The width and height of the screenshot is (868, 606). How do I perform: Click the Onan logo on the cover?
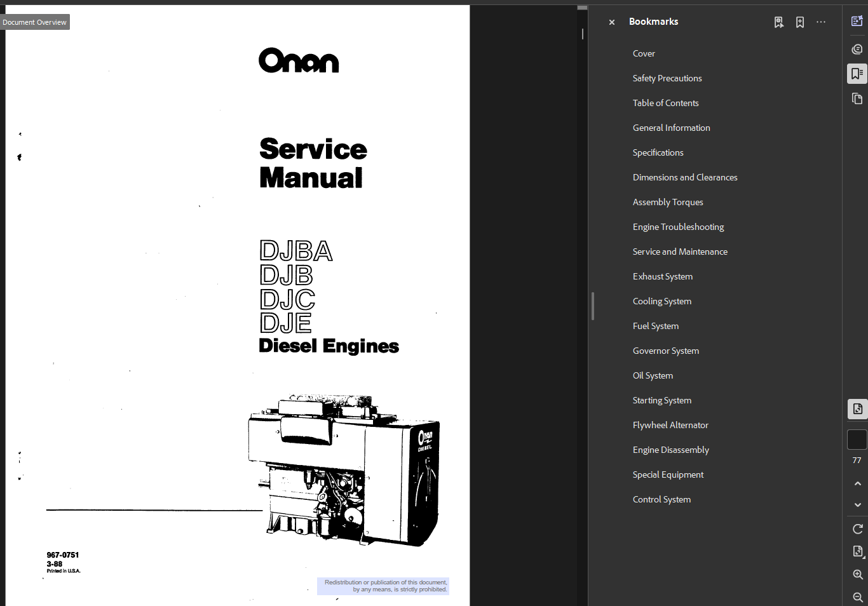299,61
